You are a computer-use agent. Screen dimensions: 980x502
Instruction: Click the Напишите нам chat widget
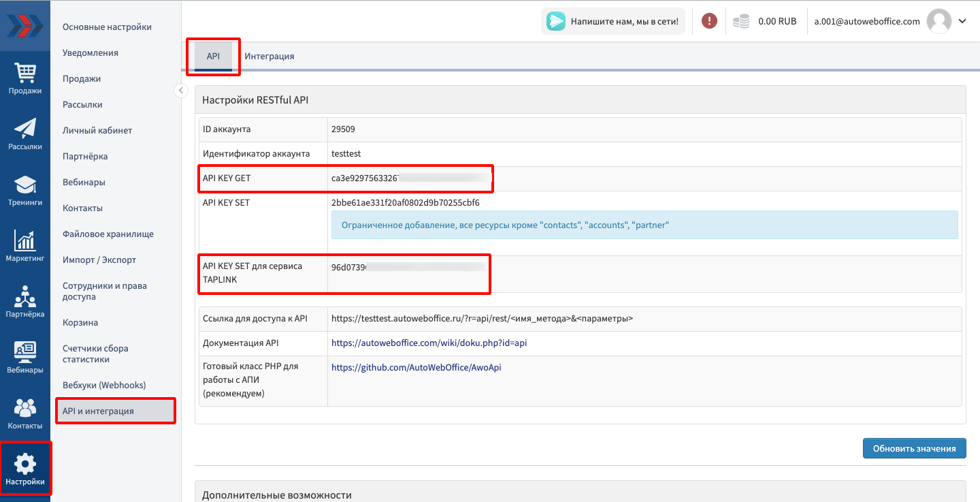[x=613, y=21]
